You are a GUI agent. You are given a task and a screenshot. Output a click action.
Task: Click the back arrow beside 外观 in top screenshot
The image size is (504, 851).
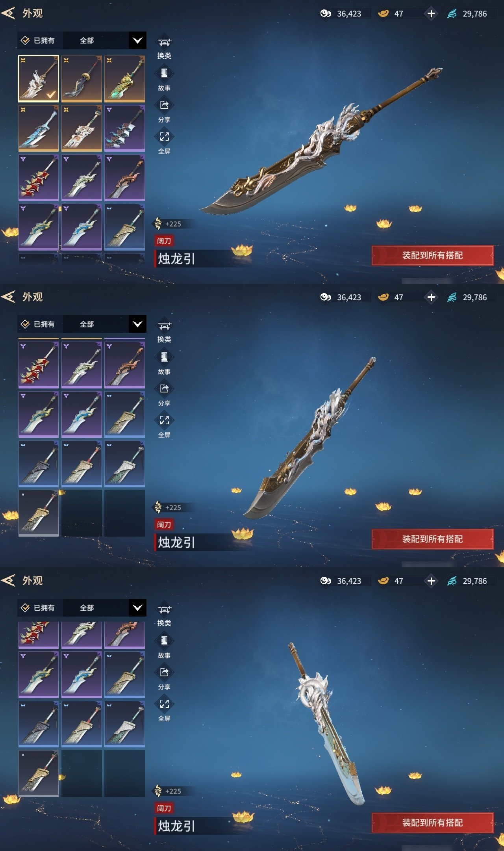point(8,13)
